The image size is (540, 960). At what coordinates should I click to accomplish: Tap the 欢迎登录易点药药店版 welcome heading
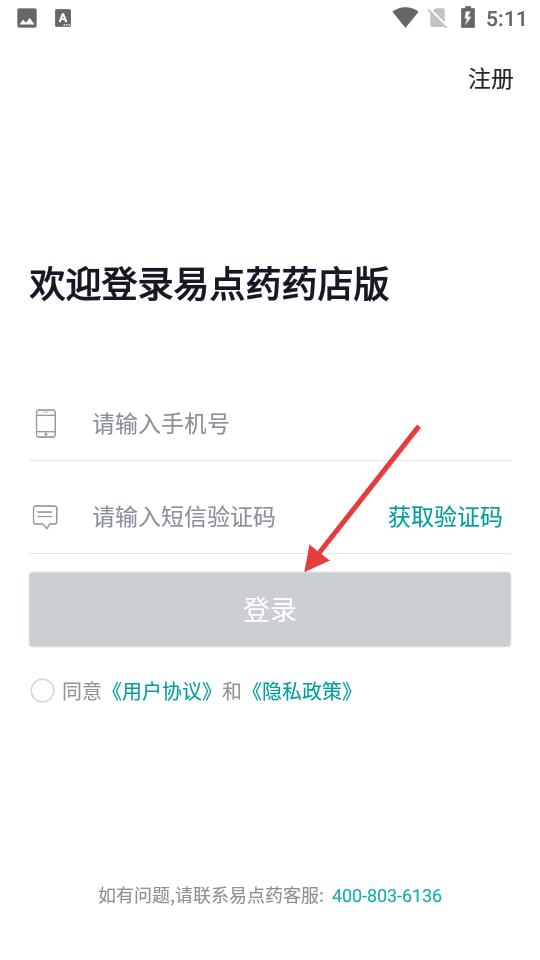(209, 284)
